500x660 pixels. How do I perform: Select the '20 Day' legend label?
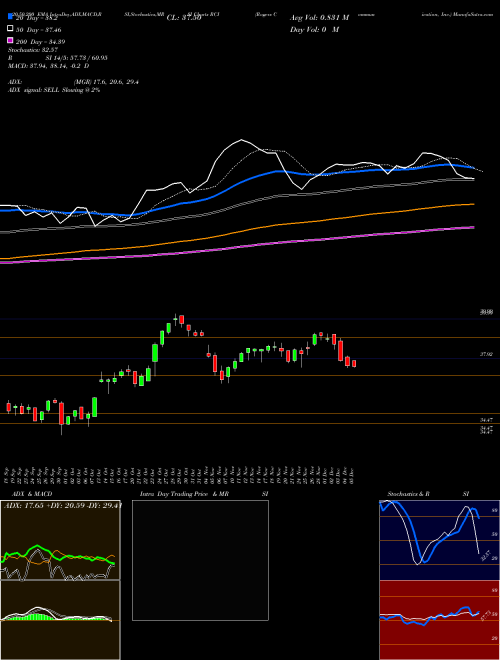(x=36, y=18)
